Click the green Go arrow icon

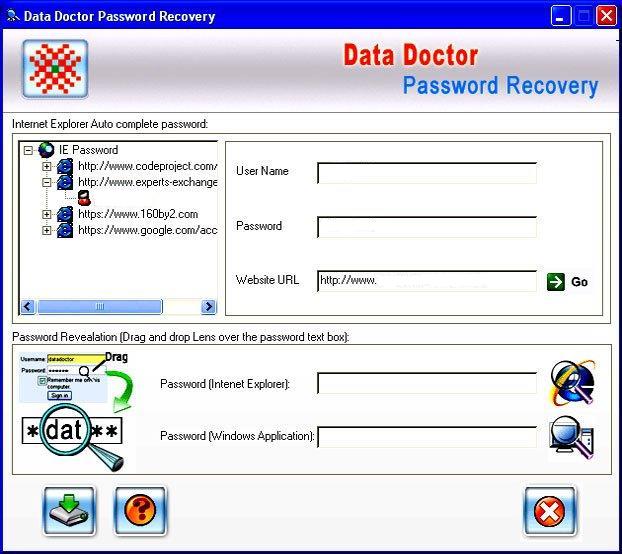[555, 282]
